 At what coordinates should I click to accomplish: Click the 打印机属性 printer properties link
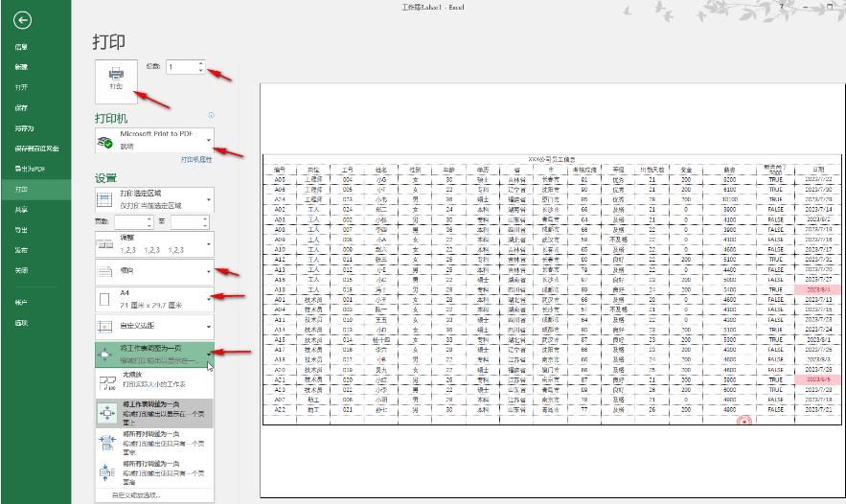196,159
